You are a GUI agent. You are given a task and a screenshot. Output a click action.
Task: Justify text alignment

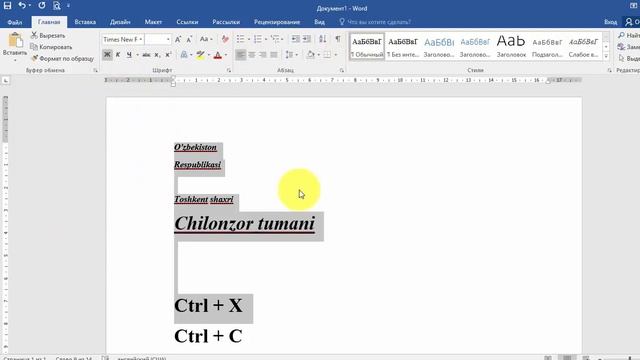tap(274, 55)
